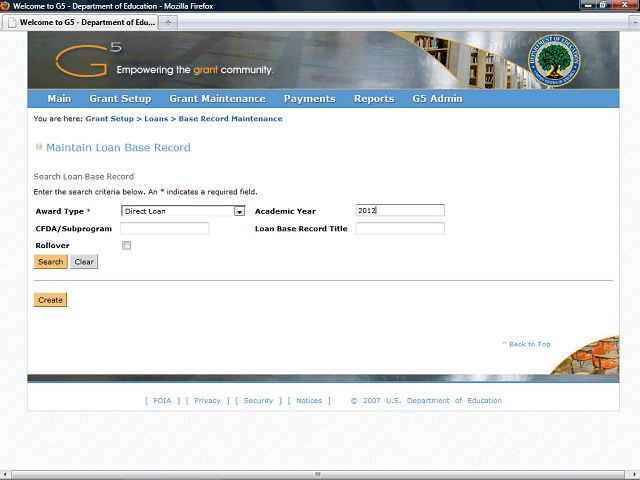Open the Security footer link
Image resolution: width=640 pixels, height=480 pixels.
[x=258, y=400]
